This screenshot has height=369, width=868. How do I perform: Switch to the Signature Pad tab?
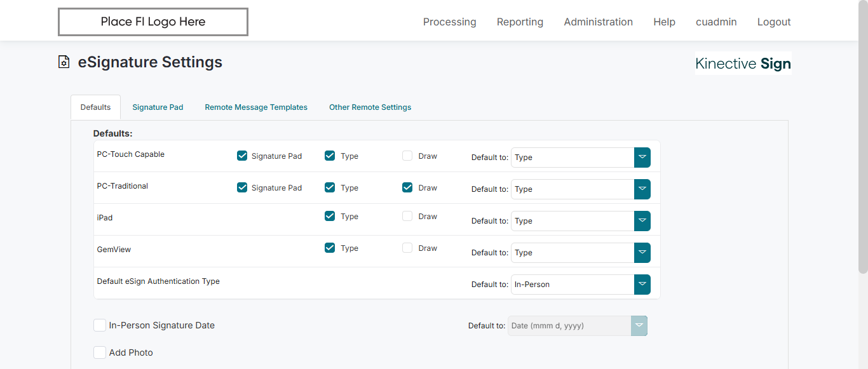pyautogui.click(x=158, y=107)
